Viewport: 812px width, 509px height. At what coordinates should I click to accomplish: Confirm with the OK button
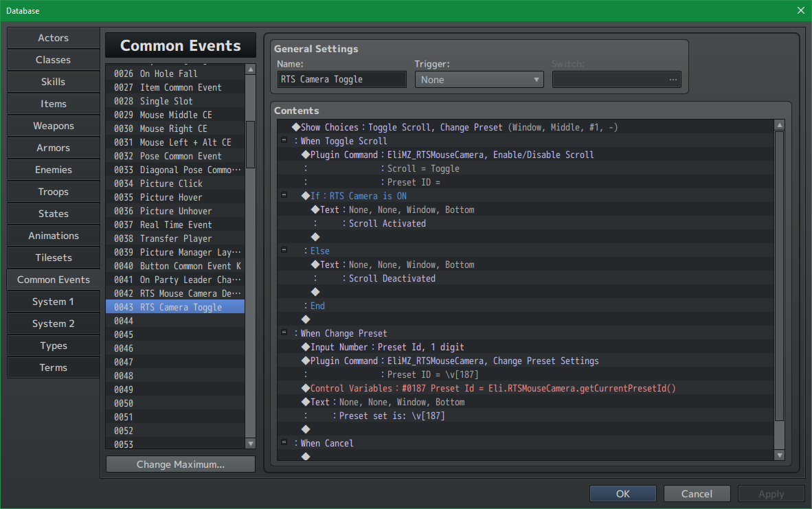(622, 493)
